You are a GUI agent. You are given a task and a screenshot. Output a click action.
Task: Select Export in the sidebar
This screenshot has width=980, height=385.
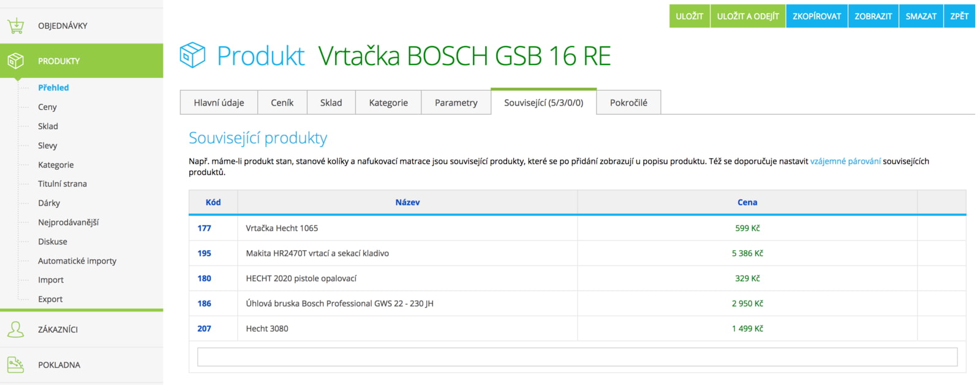50,299
